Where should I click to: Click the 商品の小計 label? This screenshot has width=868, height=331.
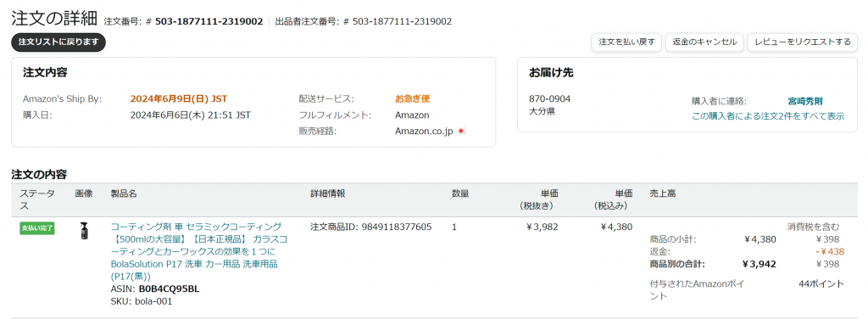(672, 239)
